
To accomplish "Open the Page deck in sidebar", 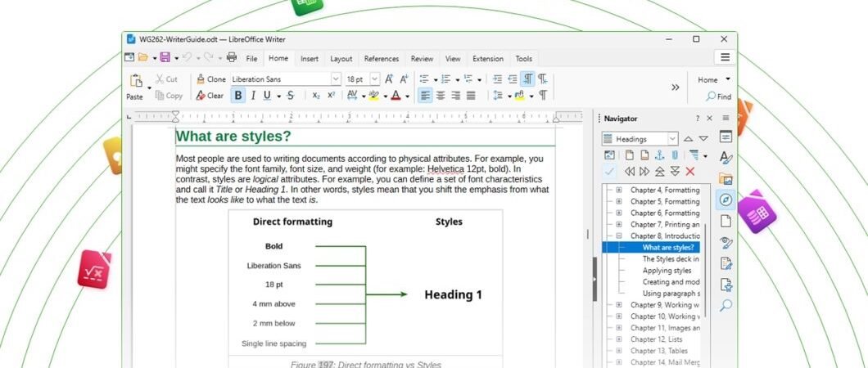I will point(726,221).
